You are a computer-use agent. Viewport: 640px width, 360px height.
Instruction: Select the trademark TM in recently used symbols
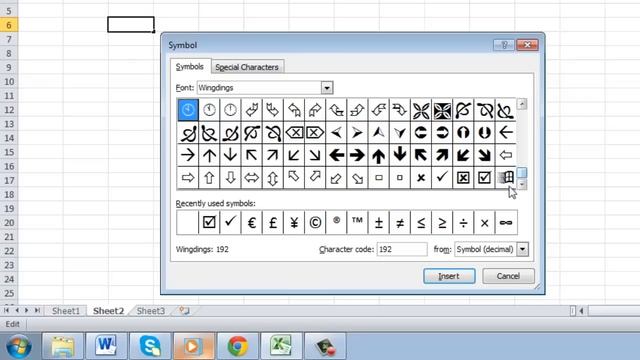pyautogui.click(x=358, y=222)
